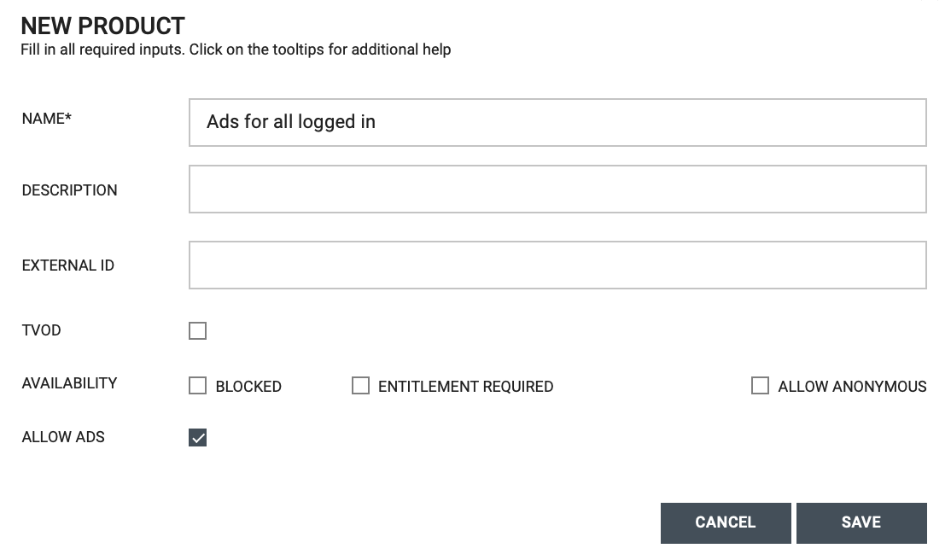The width and height of the screenshot is (951, 560).
Task: Click the Cancel button
Action: click(x=726, y=522)
